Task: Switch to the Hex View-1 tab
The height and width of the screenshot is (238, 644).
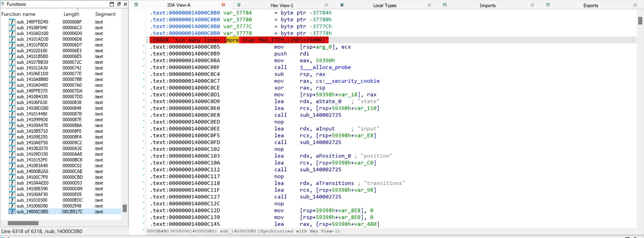Action: pyautogui.click(x=282, y=5)
